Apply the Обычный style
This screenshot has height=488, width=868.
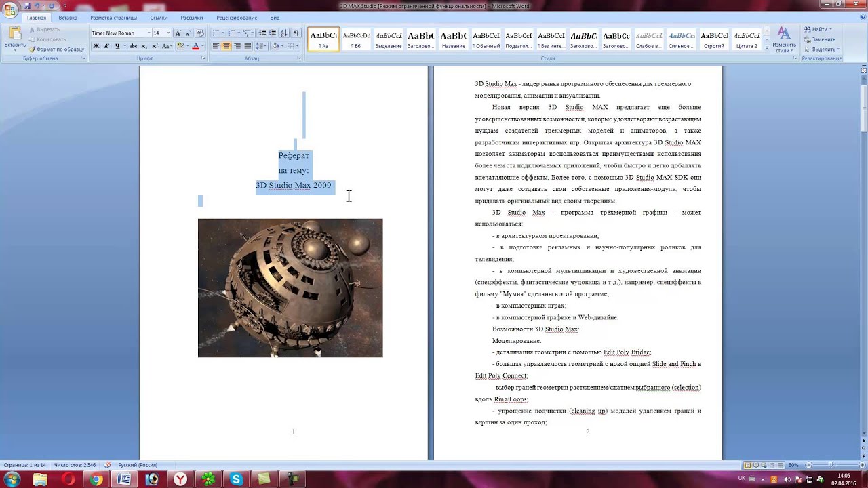coord(486,39)
